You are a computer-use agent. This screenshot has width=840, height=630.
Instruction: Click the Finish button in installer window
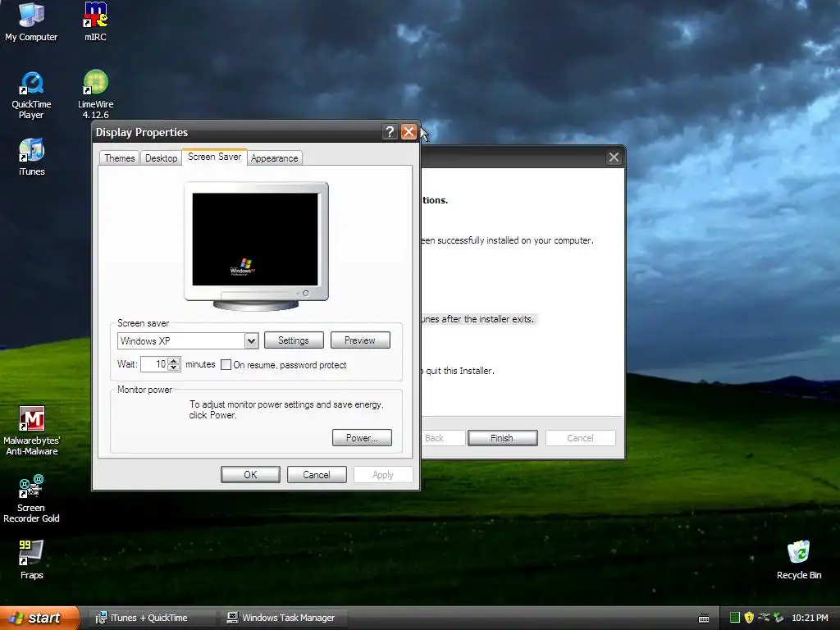click(x=502, y=438)
